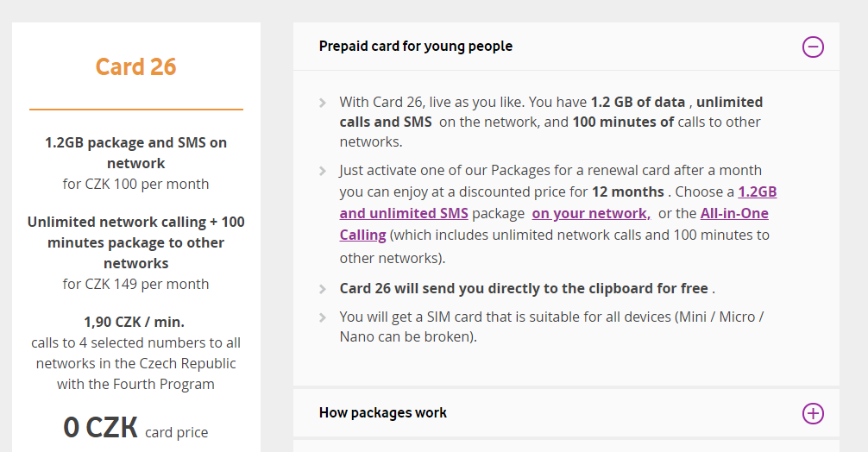868x452 pixels.
Task: Click the chevron beside Just activate one
Action: tap(323, 171)
